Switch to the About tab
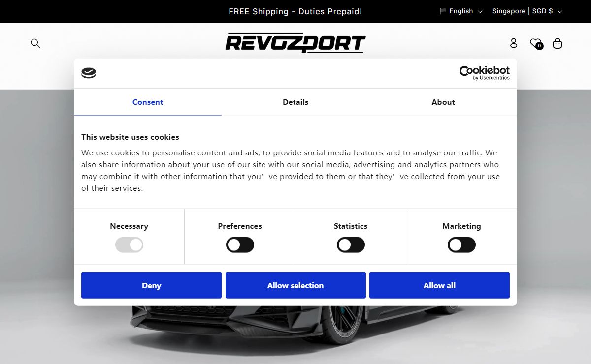This screenshot has height=364, width=591. [x=443, y=102]
